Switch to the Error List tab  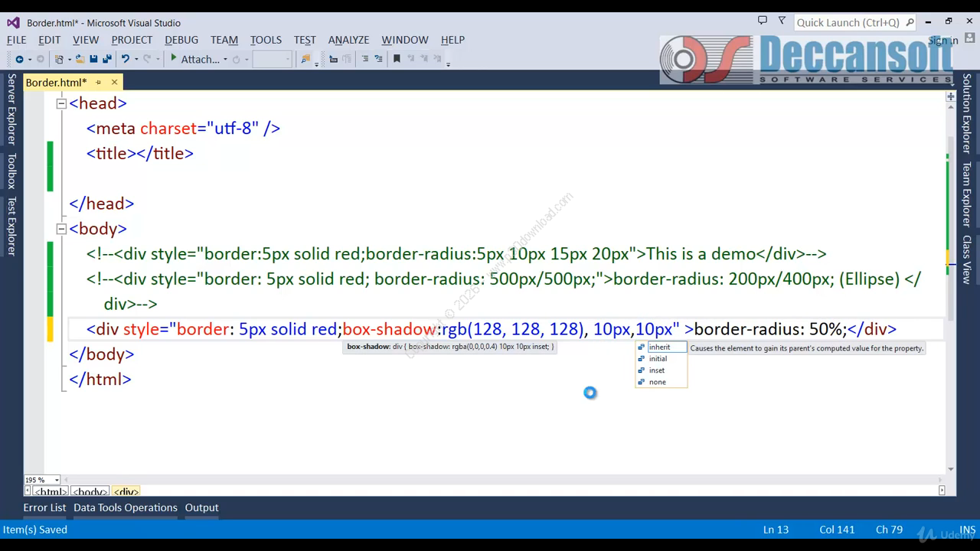point(44,507)
